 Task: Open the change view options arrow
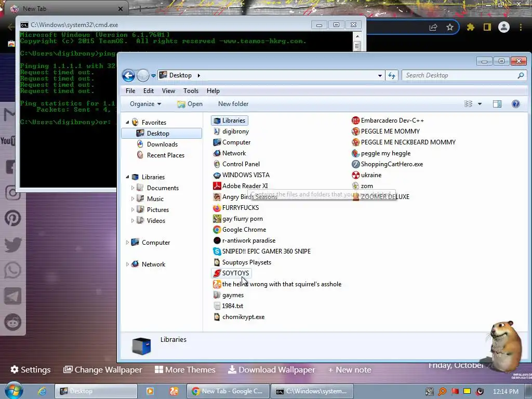480,104
